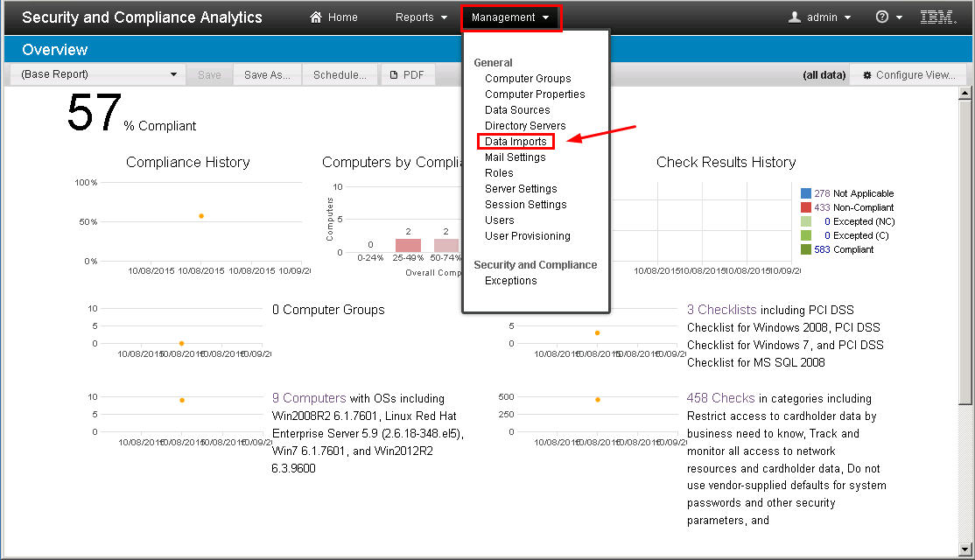Open the admin dropdown arrow

click(x=847, y=18)
